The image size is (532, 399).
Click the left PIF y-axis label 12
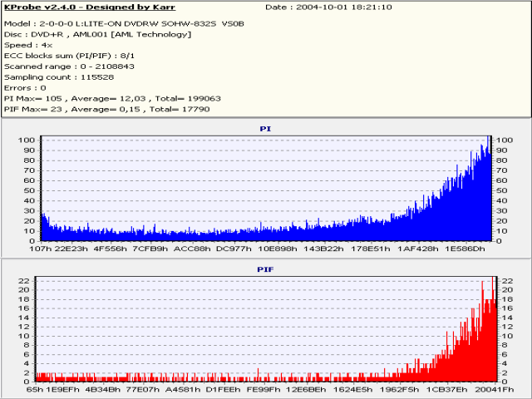24,327
